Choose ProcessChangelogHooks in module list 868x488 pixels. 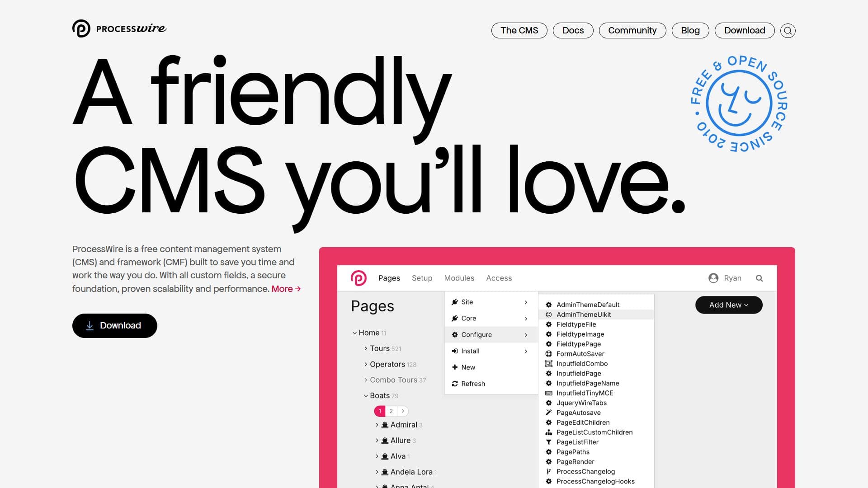596,482
